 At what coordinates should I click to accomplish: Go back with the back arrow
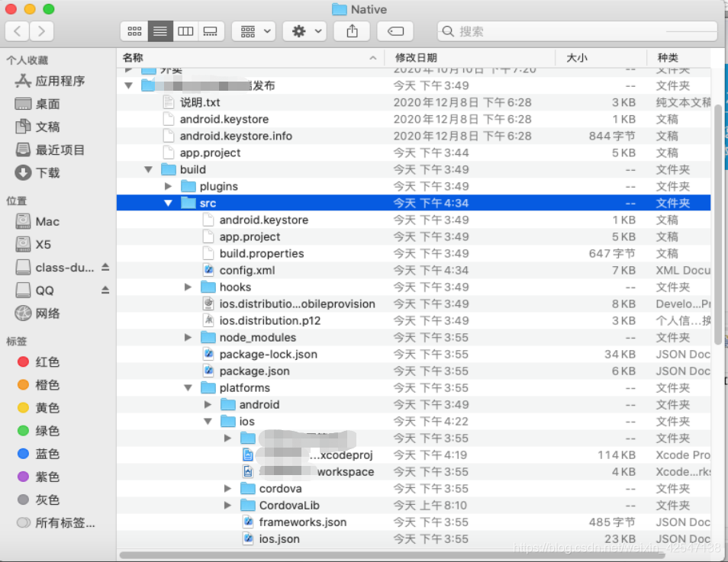[x=18, y=31]
